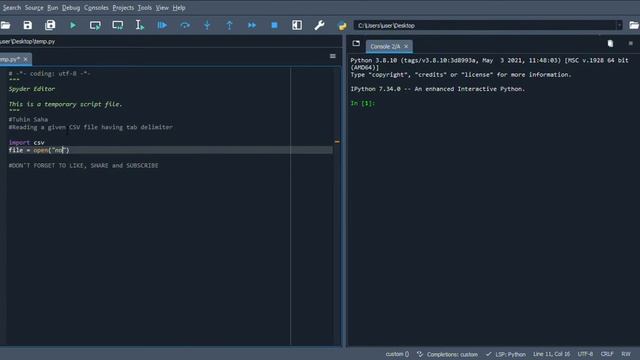
Task: Open the PYTHONPATH manager (Python icon)
Action: pos(342,25)
